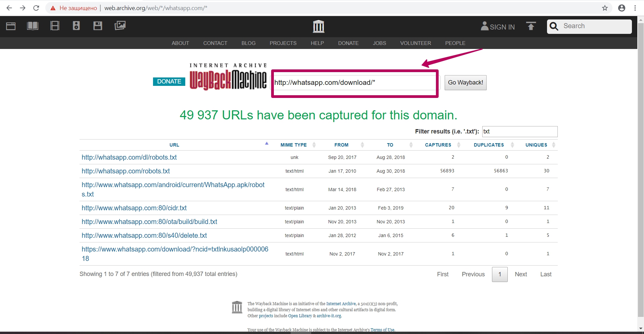Open the s40/delete.txt link
The width and height of the screenshot is (644, 334).
click(x=144, y=235)
